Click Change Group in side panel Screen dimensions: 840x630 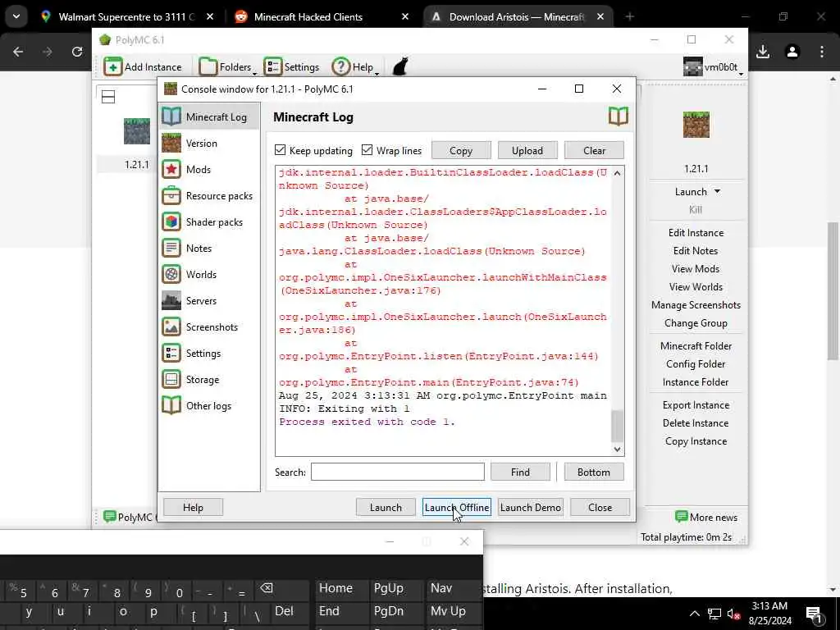(x=696, y=323)
